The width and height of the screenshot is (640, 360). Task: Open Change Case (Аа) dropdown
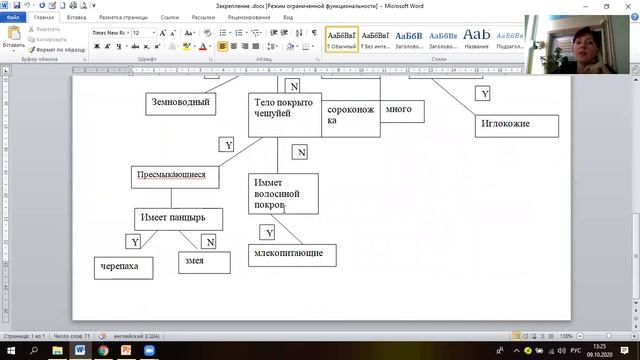189,33
